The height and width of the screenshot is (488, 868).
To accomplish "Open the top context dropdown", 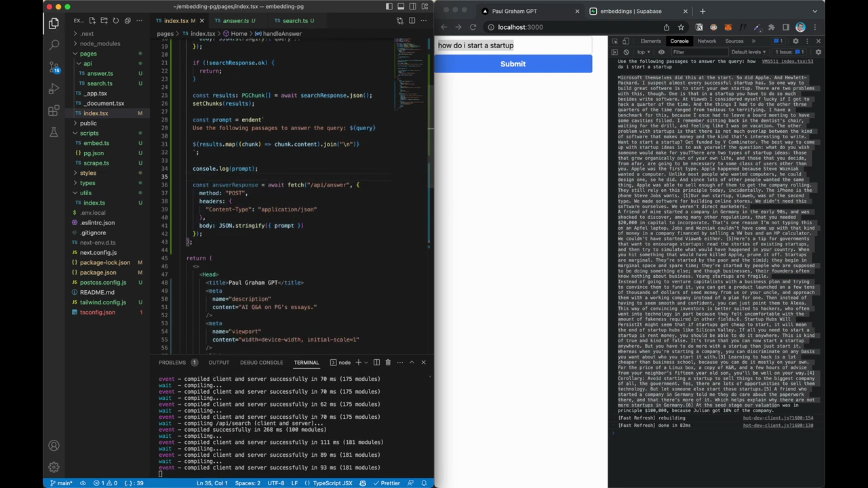I will [644, 52].
